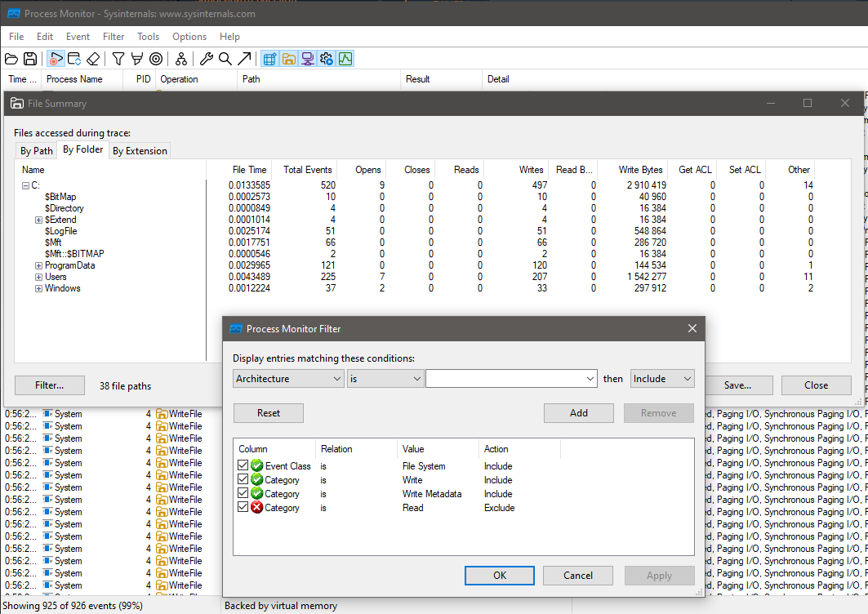Open the Edit menu

coord(45,37)
